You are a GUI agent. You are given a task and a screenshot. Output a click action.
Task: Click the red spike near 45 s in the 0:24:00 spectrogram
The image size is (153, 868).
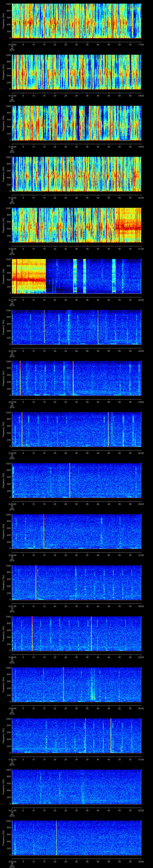pos(108,429)
